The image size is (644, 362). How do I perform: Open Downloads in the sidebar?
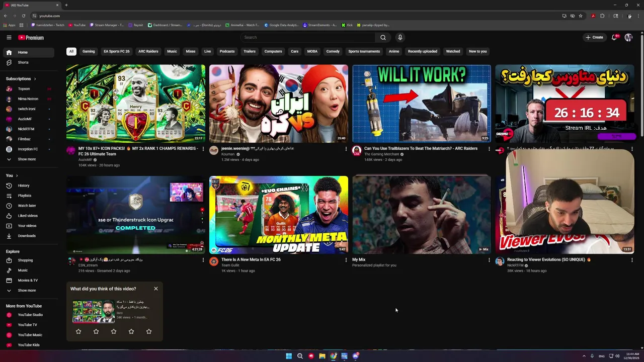(x=27, y=236)
